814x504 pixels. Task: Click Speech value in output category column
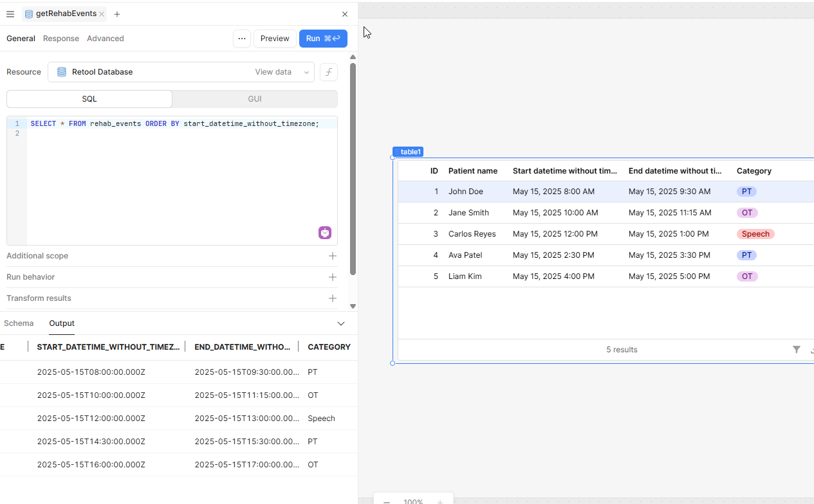point(321,419)
